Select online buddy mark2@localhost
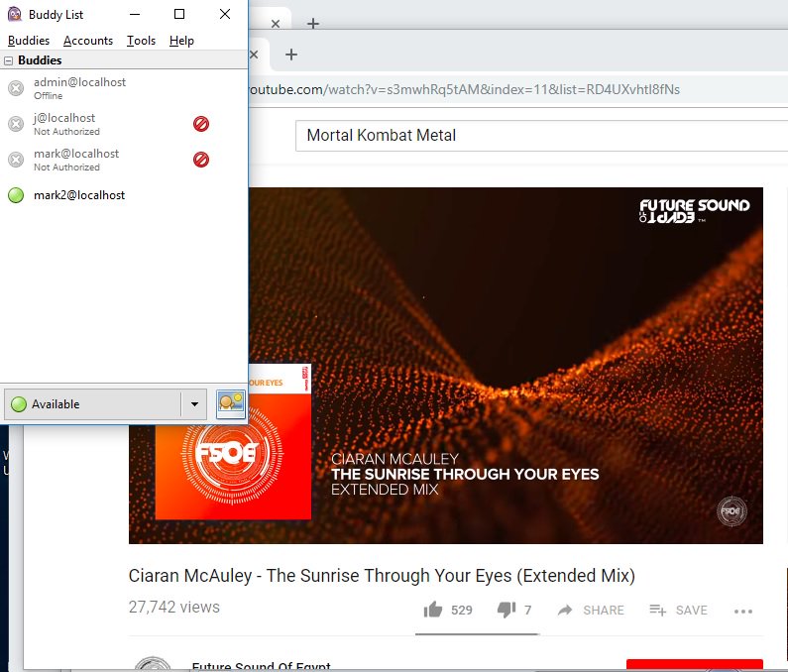This screenshot has height=672, width=788. point(124,195)
